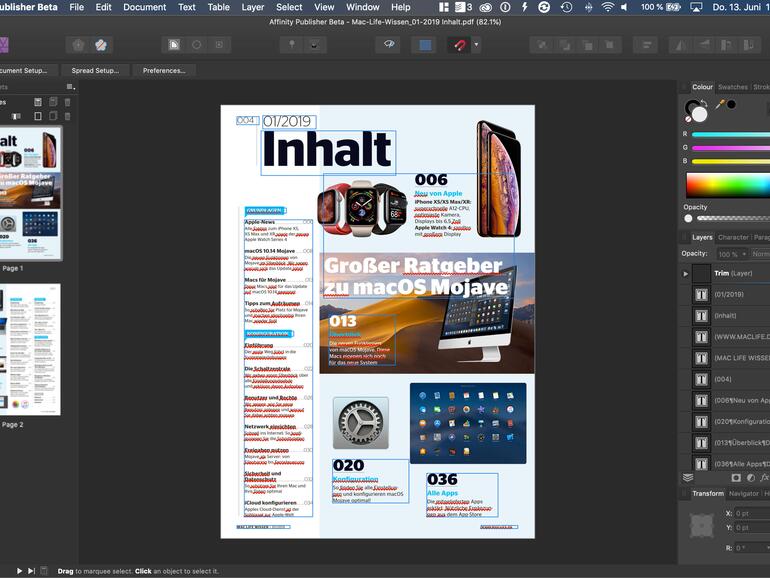Adjust the G colour slider
The image size is (770, 578).
click(731, 147)
